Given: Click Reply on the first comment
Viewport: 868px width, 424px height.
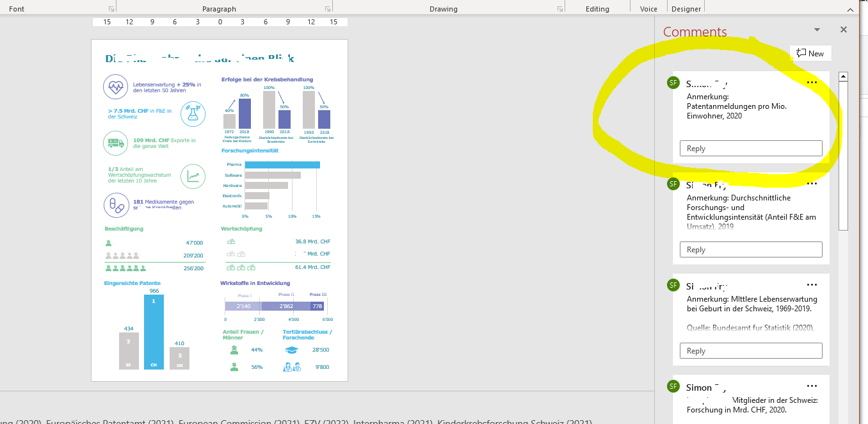Looking at the screenshot, I should (x=750, y=148).
